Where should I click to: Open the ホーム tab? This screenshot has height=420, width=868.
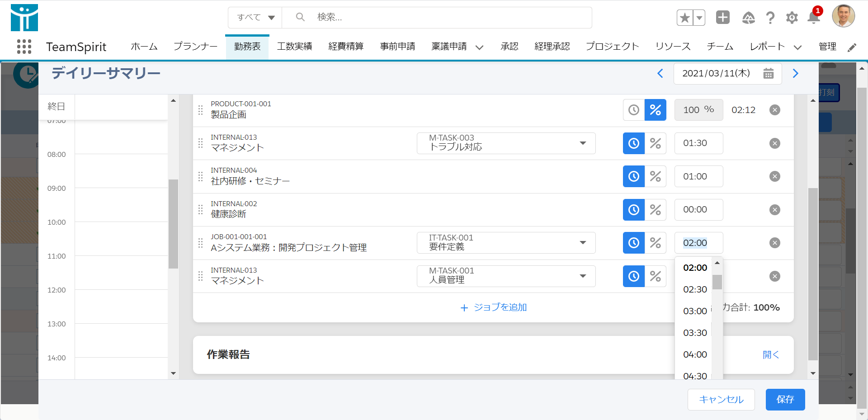144,47
